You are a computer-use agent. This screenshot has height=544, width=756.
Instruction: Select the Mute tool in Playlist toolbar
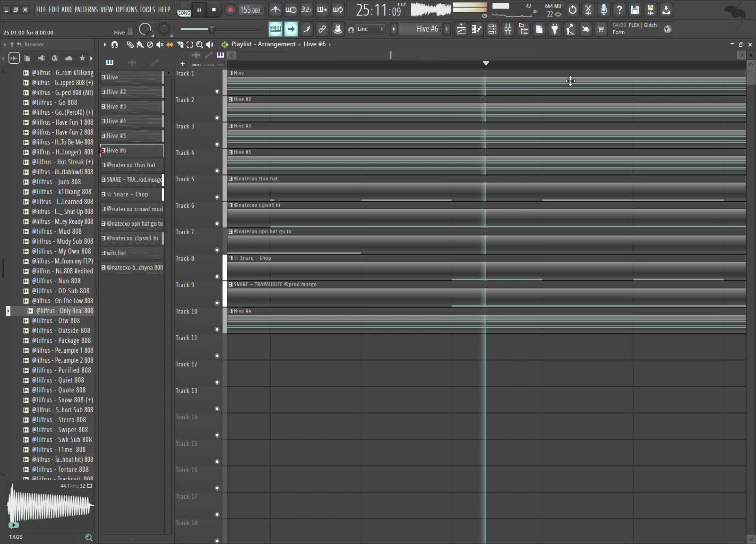tap(160, 44)
